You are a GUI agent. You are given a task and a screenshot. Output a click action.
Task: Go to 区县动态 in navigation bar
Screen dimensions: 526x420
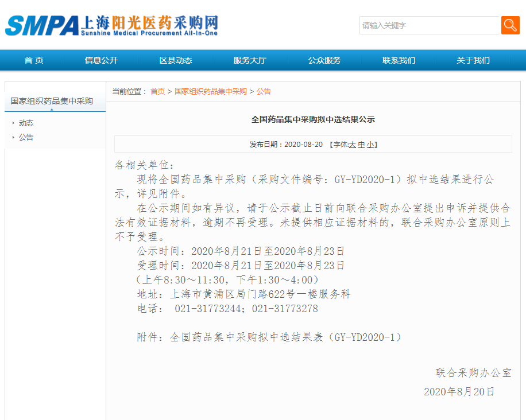176,60
